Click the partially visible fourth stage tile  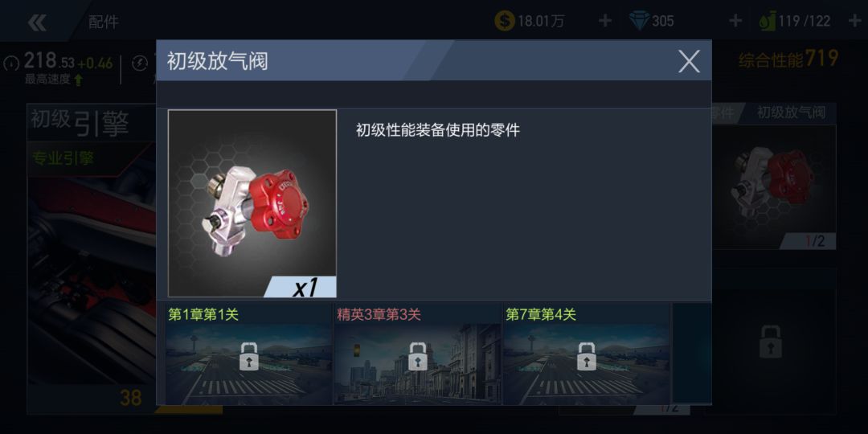click(692, 353)
